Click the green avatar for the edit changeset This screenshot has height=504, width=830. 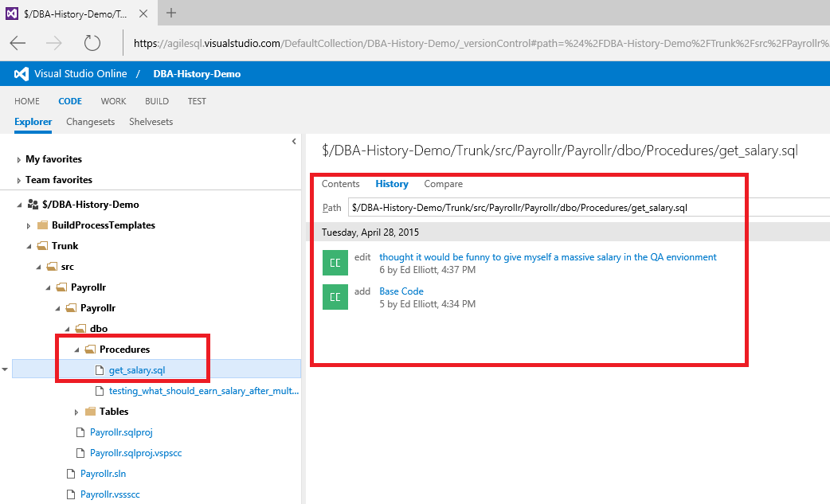(x=335, y=263)
